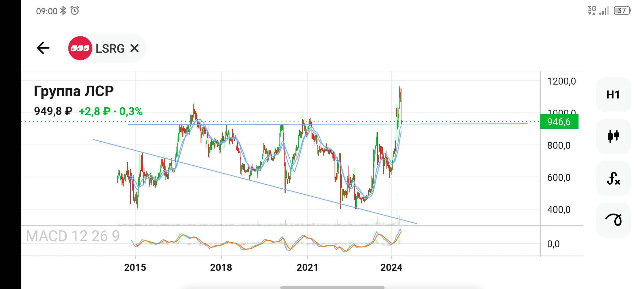Image resolution: width=644 pixels, height=289 pixels.
Task: Open the drawing tools curve icon
Action: [613, 220]
